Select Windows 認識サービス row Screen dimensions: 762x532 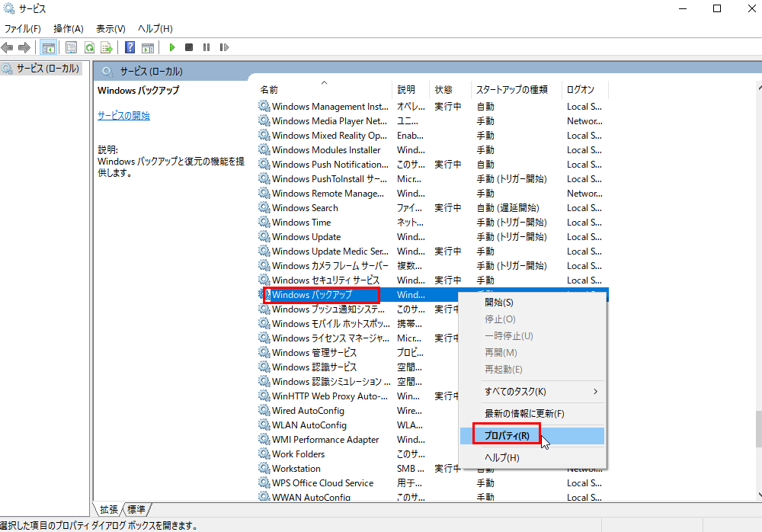pyautogui.click(x=358, y=367)
